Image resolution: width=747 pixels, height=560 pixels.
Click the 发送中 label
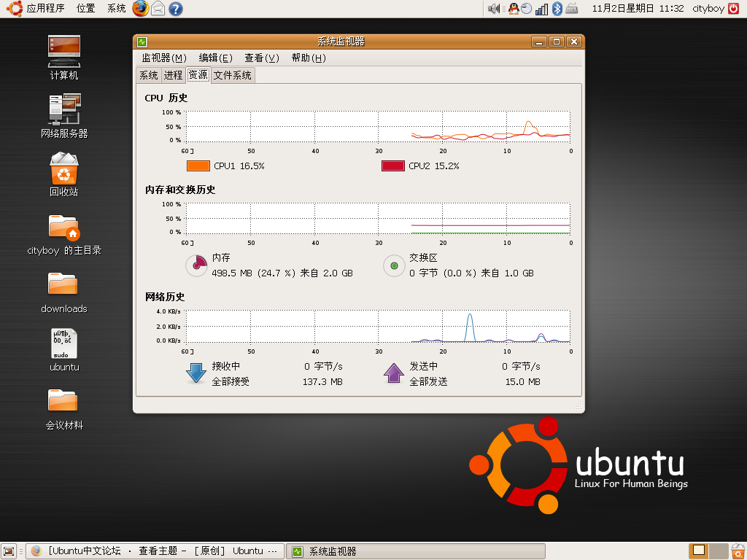click(424, 366)
